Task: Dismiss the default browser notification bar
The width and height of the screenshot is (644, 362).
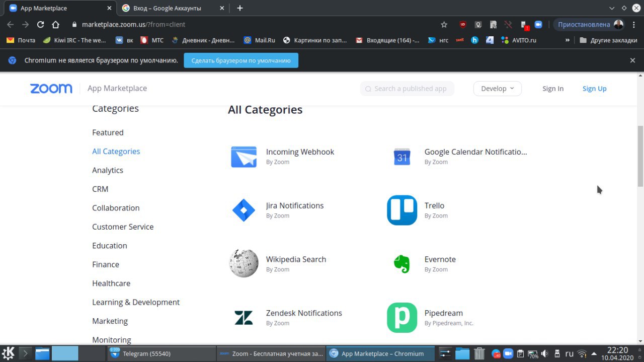Action: 633,60
